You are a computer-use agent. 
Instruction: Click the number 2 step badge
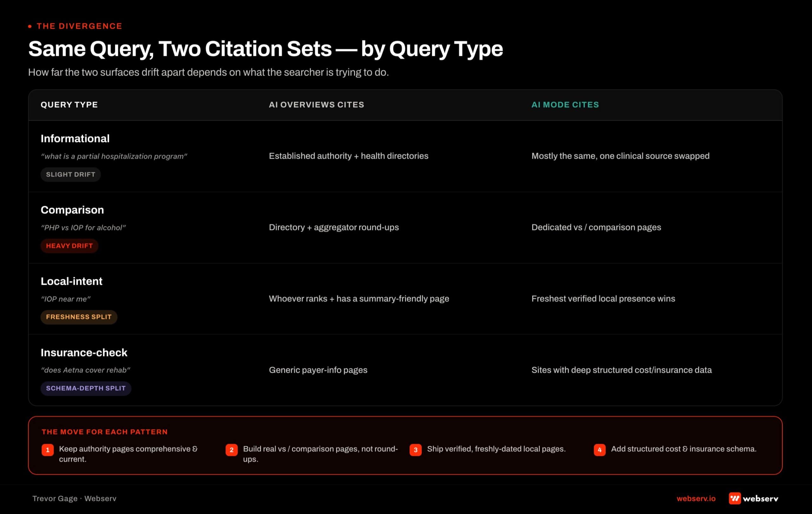232,450
